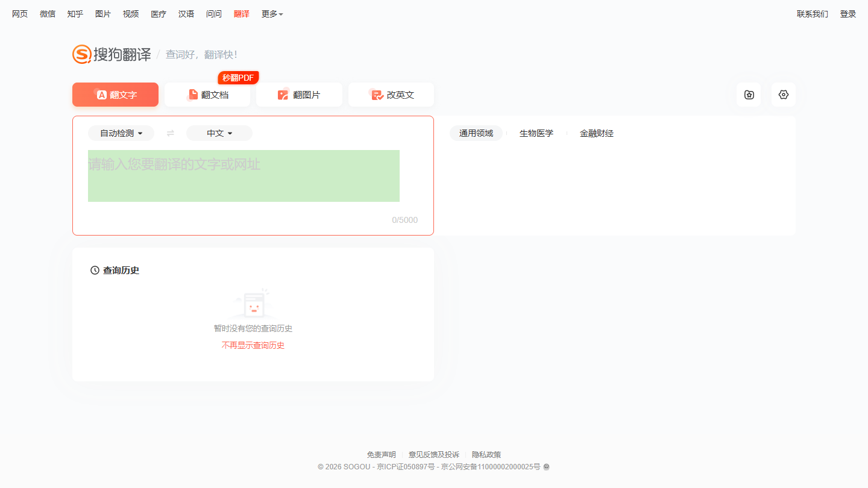This screenshot has width=868, height=488.
Task: Open the 免责声明 footer link
Action: (x=382, y=455)
